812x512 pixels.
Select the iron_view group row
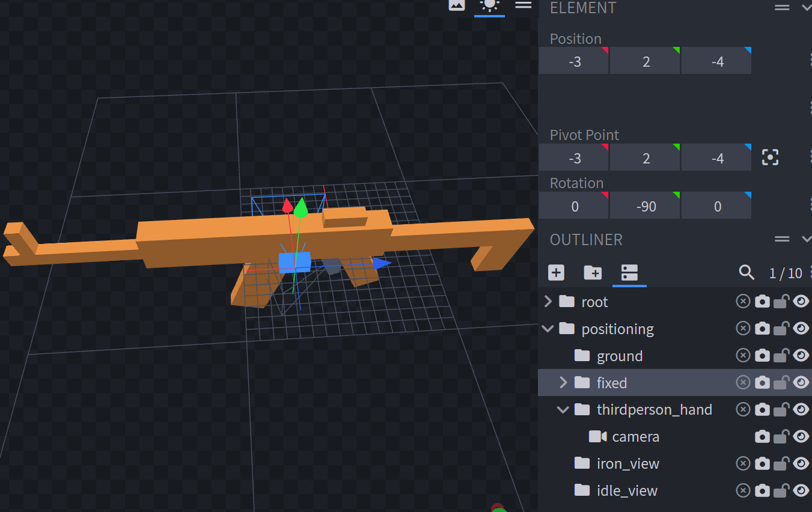(675, 463)
